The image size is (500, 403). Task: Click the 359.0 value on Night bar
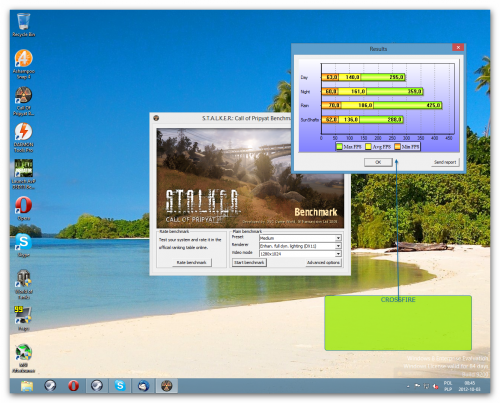tap(414, 91)
